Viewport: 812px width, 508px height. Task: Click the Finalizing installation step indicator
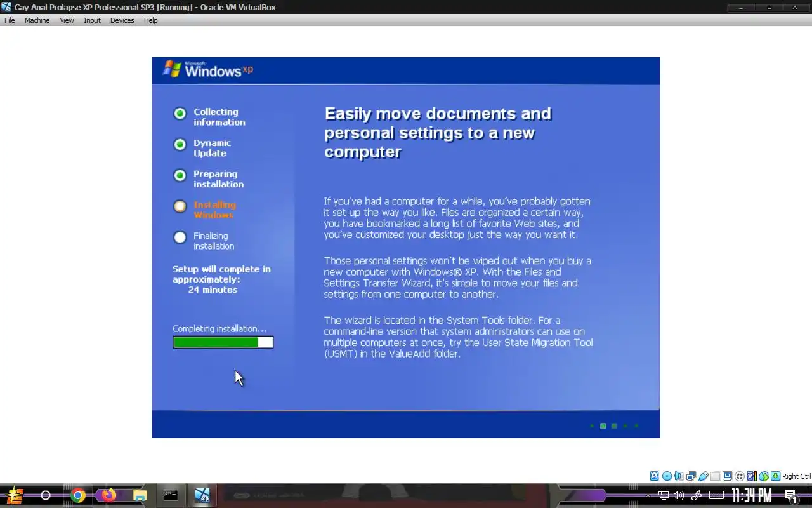[x=180, y=237]
